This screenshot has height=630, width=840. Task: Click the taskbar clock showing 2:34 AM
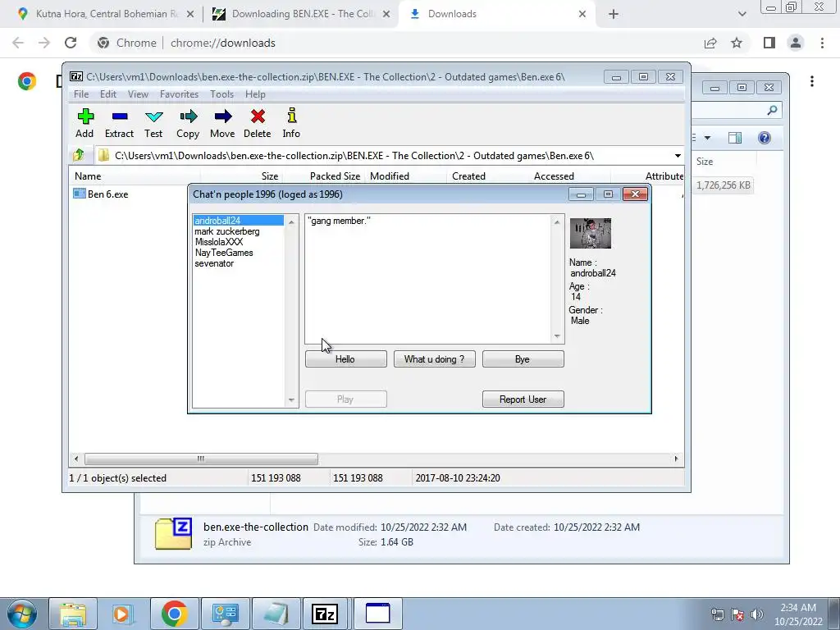(798, 614)
